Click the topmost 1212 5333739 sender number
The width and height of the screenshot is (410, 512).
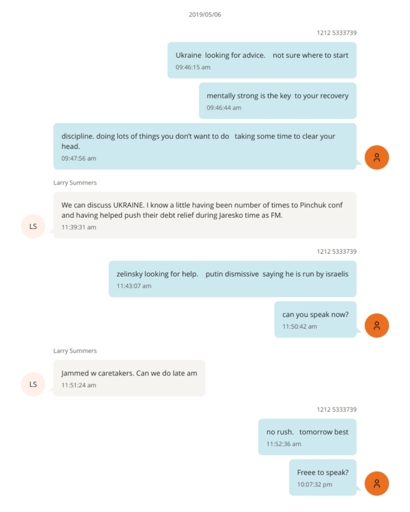click(336, 33)
